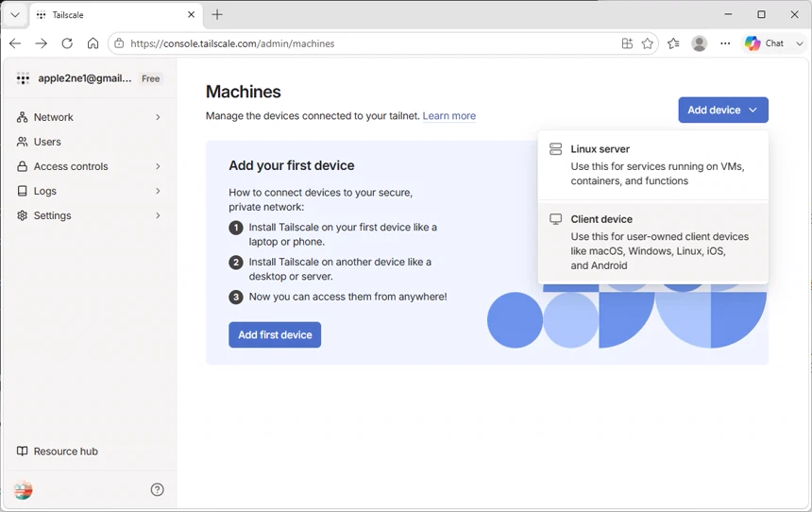The height and width of the screenshot is (512, 812).
Task: Click the Add device dropdown button
Action: click(723, 110)
